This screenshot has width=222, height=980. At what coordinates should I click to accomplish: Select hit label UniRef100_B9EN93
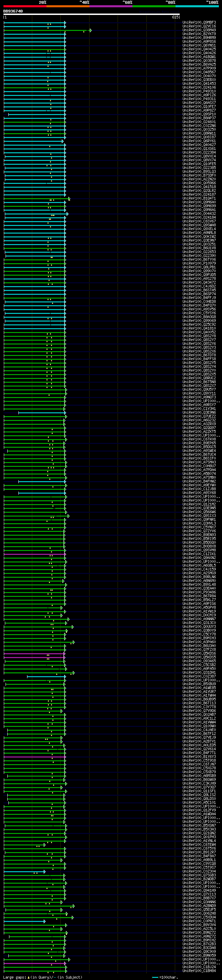(x=199, y=535)
